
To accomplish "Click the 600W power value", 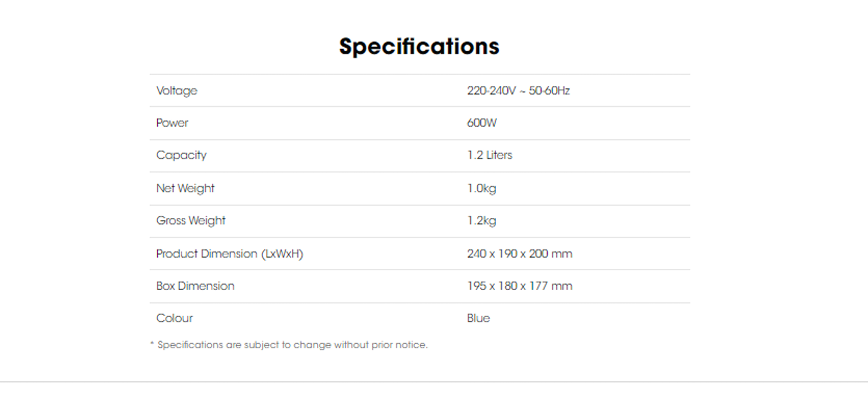I will tap(482, 123).
